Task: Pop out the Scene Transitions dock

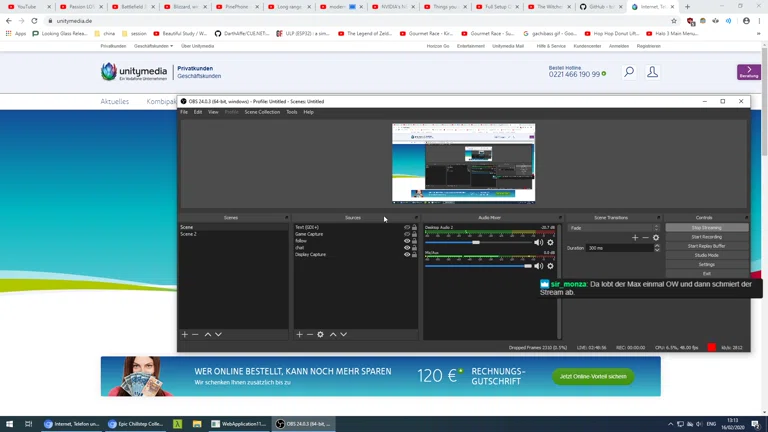Action: point(658,217)
